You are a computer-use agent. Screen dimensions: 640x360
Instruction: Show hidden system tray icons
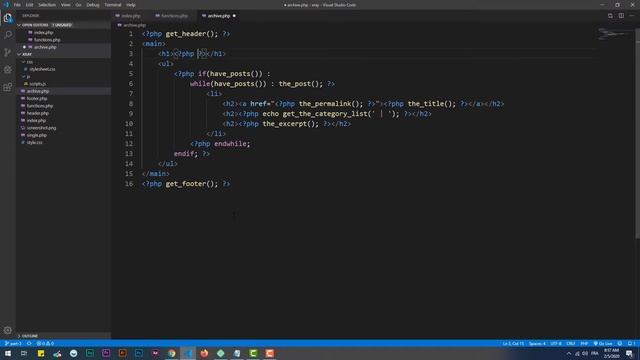569,353
